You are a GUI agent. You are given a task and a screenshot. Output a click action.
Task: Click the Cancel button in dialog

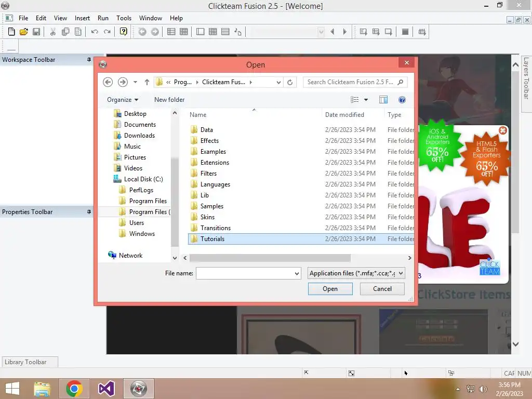coord(382,289)
